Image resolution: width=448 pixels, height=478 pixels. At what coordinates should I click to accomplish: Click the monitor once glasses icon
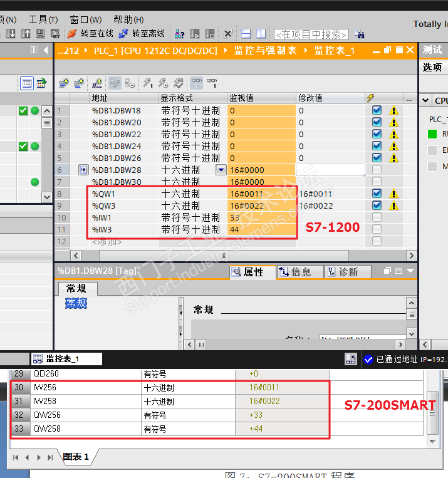212,83
